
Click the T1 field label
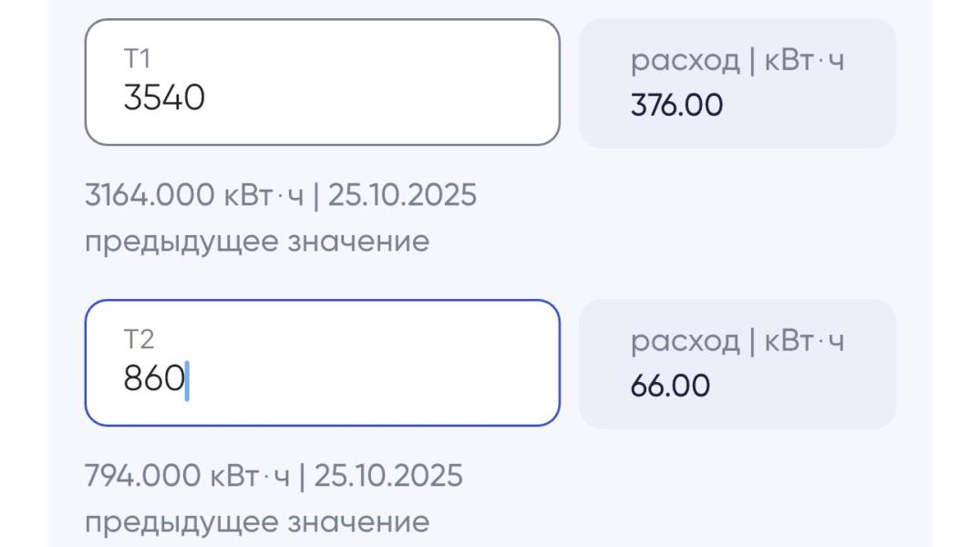pos(137,59)
